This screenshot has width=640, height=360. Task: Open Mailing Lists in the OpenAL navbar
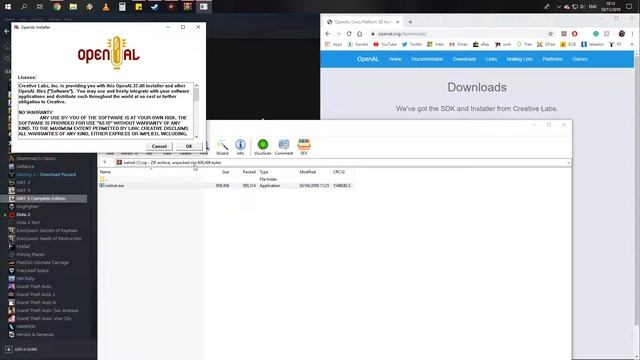(520, 59)
